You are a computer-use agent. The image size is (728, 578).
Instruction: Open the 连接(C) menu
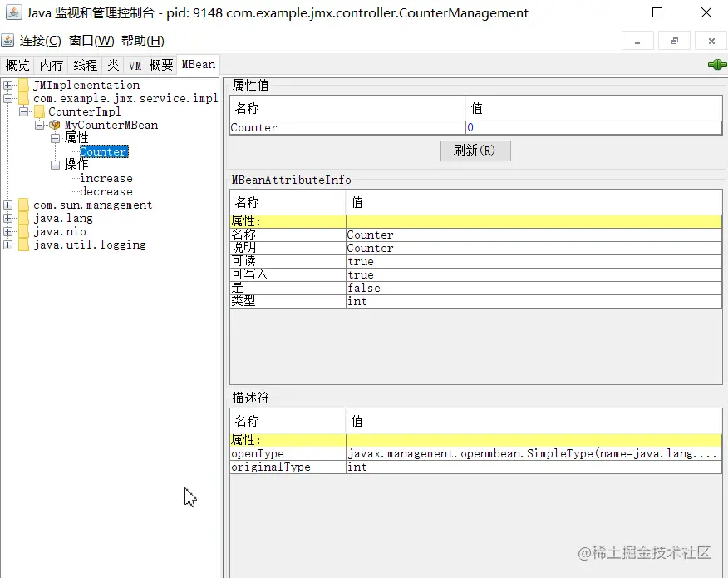point(41,41)
